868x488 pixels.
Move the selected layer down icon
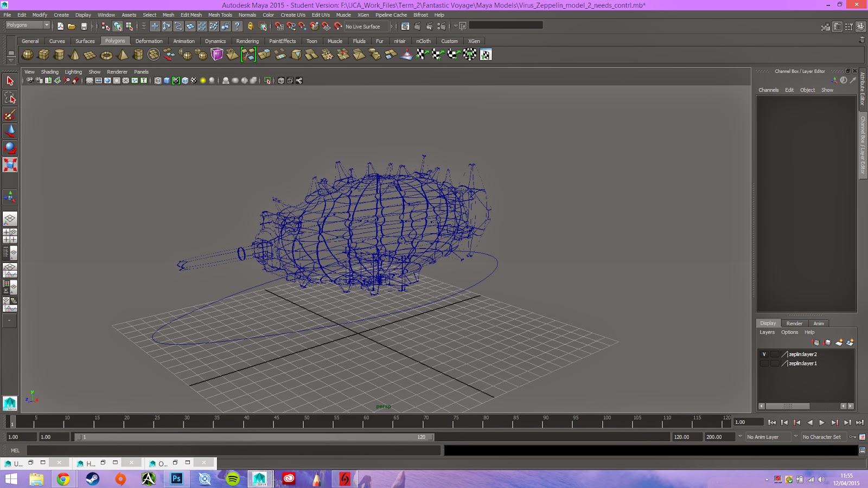point(827,343)
